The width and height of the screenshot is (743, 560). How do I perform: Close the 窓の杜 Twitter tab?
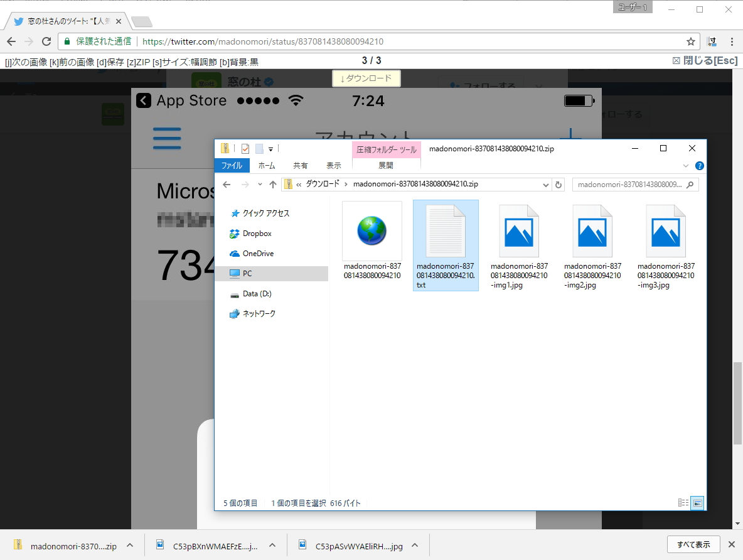coord(119,21)
